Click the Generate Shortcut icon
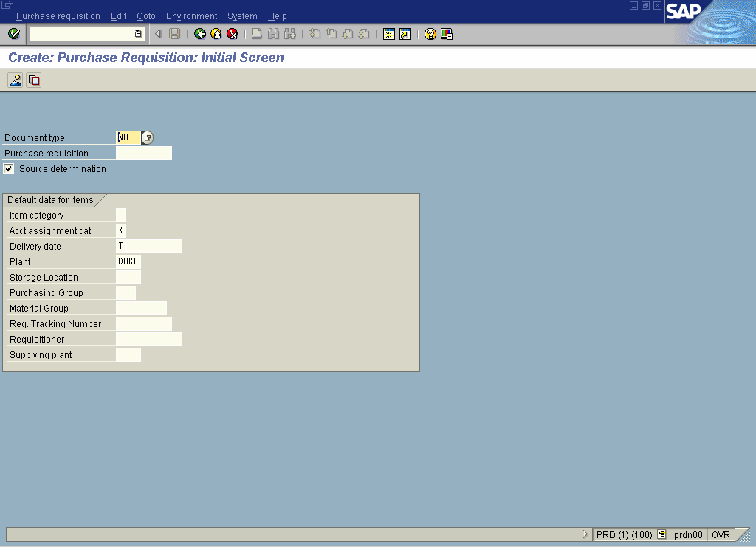The image size is (756, 547). click(x=405, y=34)
